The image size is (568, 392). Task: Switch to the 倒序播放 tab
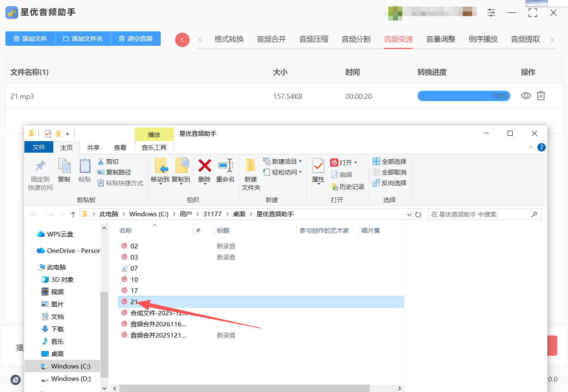click(x=483, y=39)
